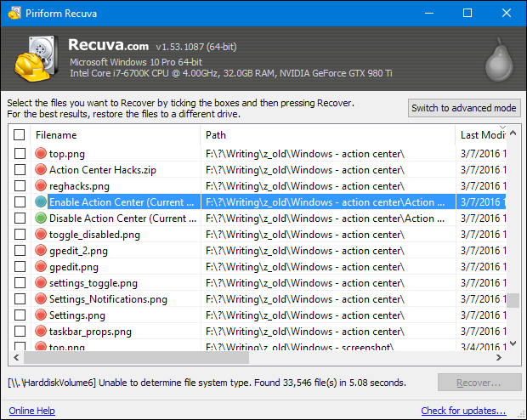Screen dimensions: 527x420
Task: Tick the select-all checkbox in header
Action: [x=20, y=135]
